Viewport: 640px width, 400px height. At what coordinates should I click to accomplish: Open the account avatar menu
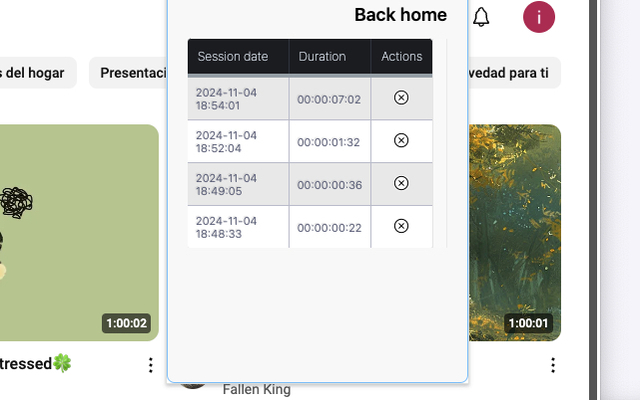[x=539, y=16]
